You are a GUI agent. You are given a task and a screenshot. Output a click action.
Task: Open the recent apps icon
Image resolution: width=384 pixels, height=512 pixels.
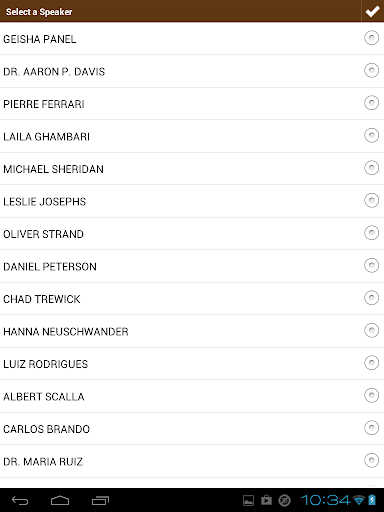coord(100,500)
